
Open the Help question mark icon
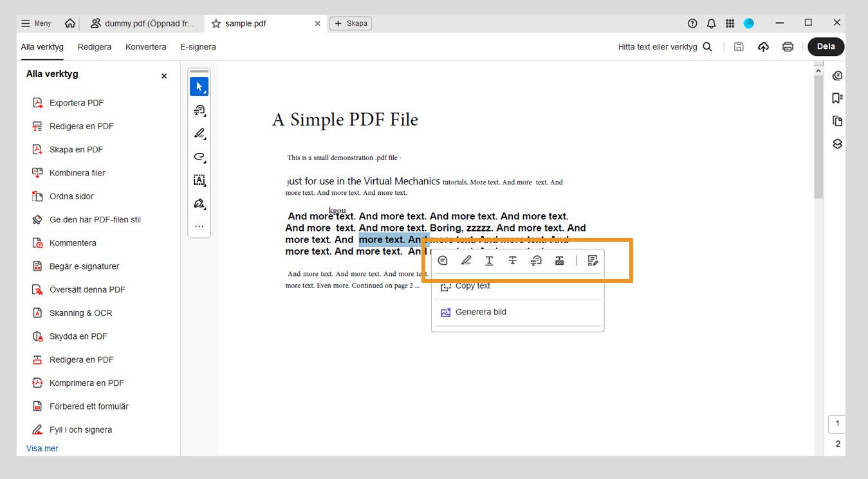[x=692, y=23]
